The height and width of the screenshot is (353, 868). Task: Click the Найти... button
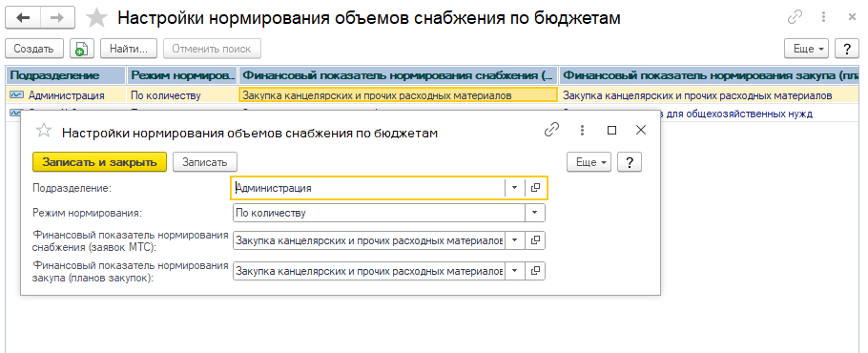click(129, 49)
